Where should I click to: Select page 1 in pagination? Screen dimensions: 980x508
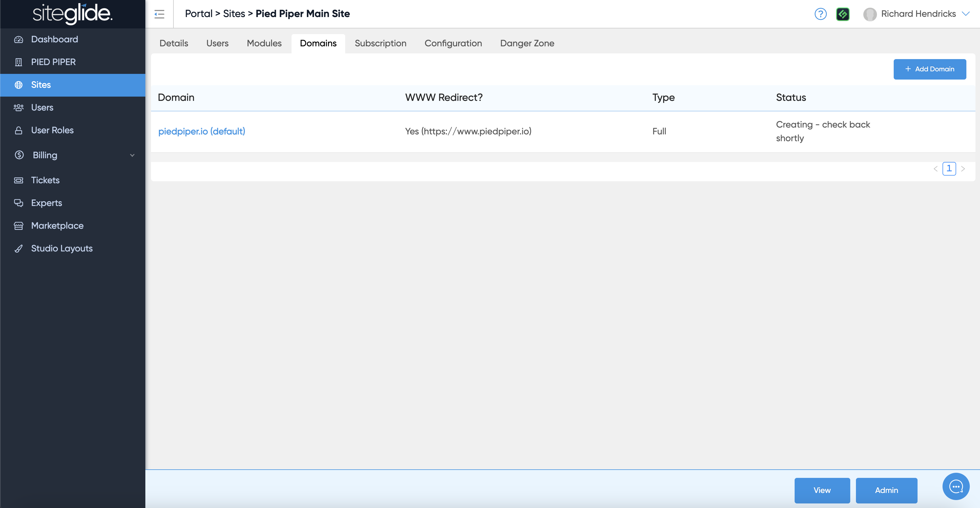[x=949, y=168]
